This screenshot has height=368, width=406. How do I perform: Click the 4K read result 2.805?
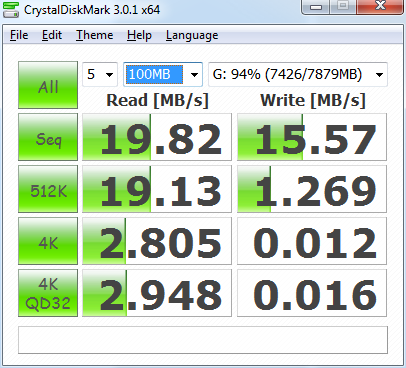coord(157,241)
